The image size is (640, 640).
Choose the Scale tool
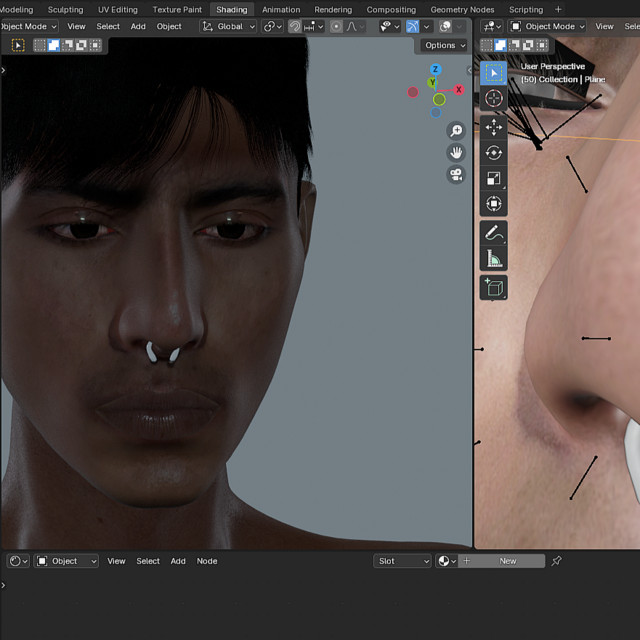(494, 178)
